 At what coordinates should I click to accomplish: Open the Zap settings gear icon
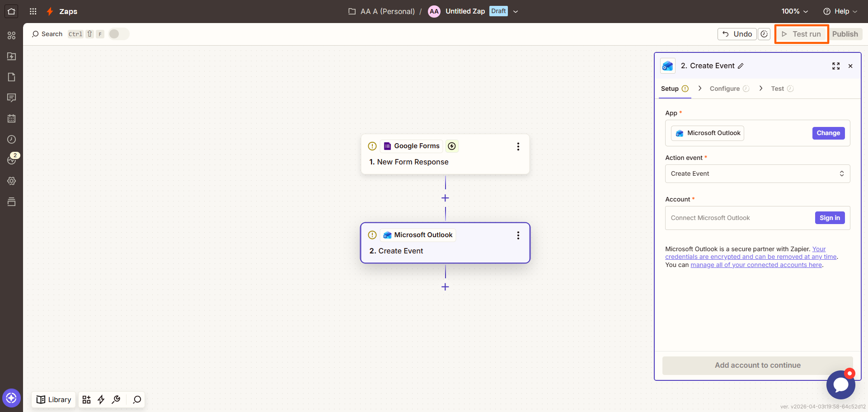pyautogui.click(x=12, y=181)
